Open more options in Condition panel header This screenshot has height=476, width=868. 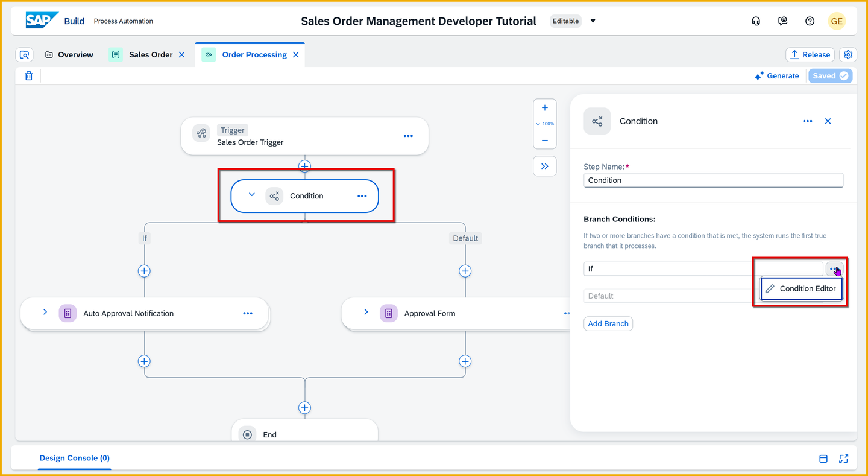coord(808,121)
